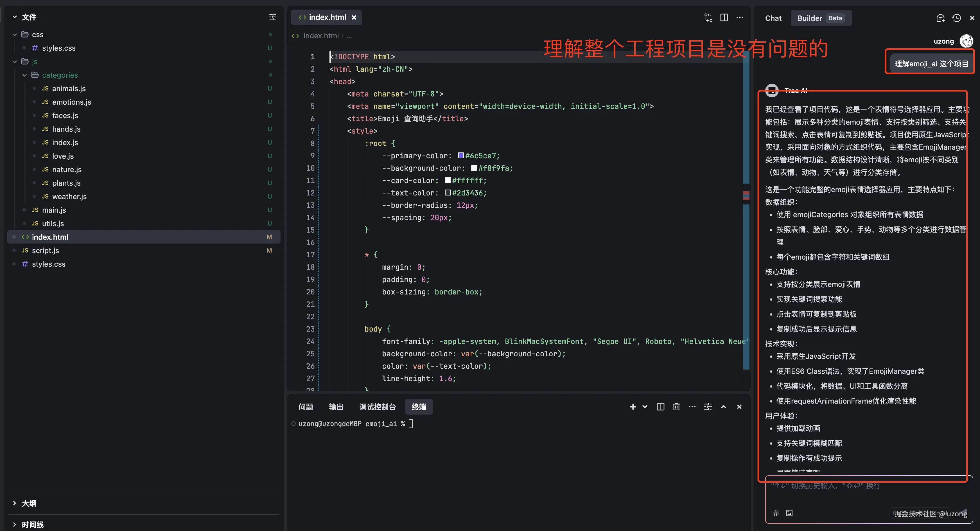Collapse the categories folder
The image size is (980, 531).
(25, 75)
